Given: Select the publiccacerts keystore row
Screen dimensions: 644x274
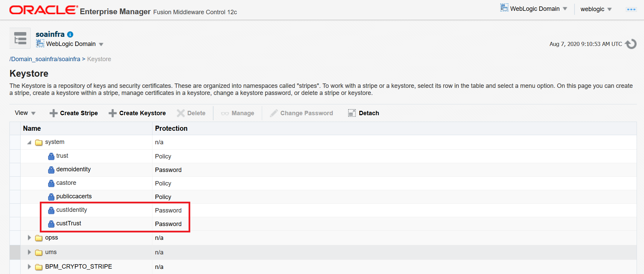Looking at the screenshot, I should [323, 197].
